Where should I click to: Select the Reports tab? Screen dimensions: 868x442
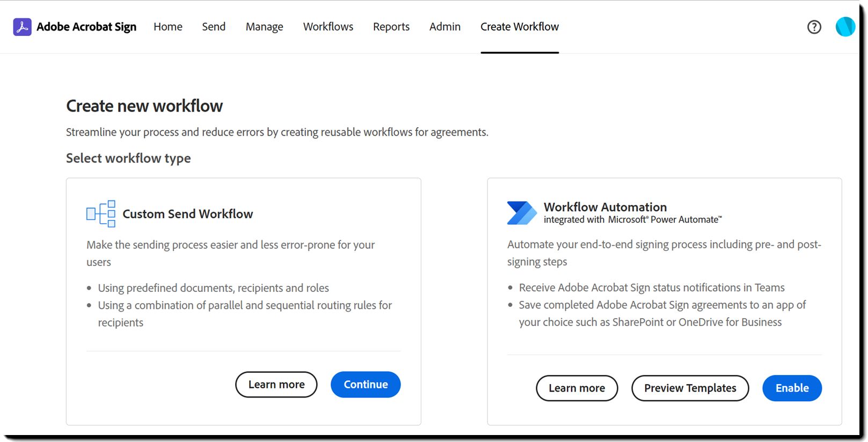(x=391, y=27)
